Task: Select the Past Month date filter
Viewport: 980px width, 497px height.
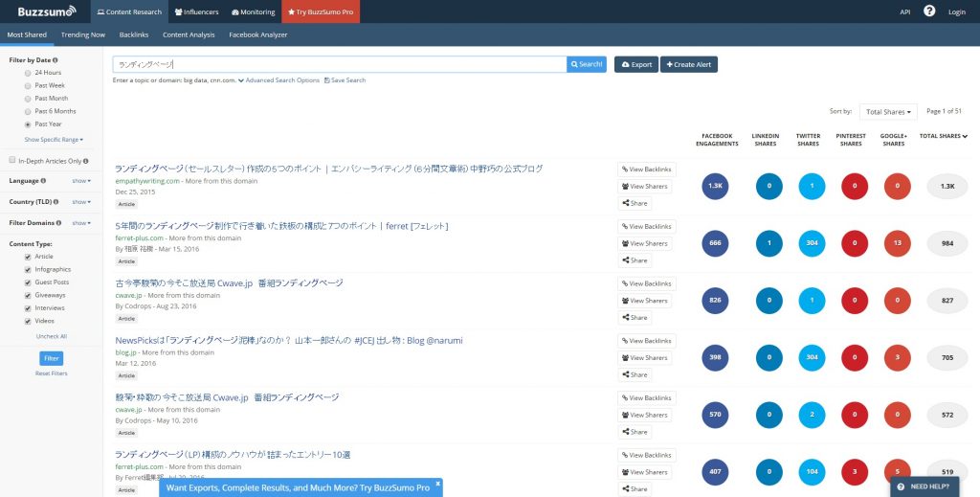Action: coord(28,99)
